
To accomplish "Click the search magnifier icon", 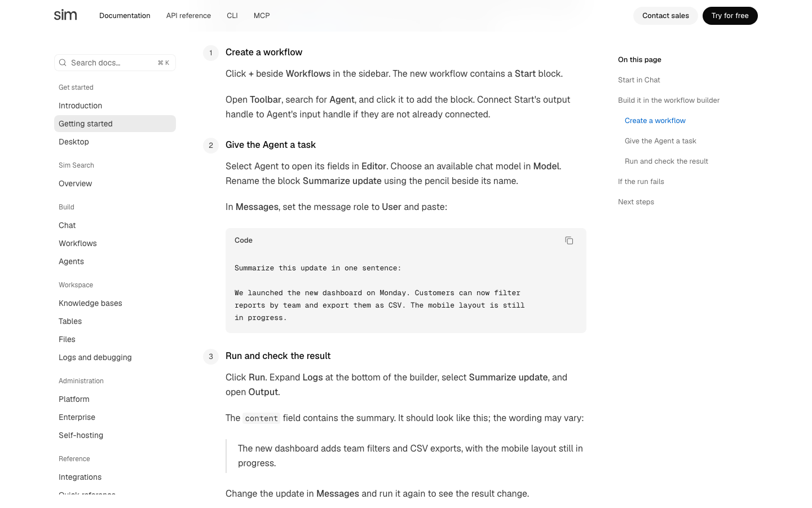I will (x=63, y=63).
